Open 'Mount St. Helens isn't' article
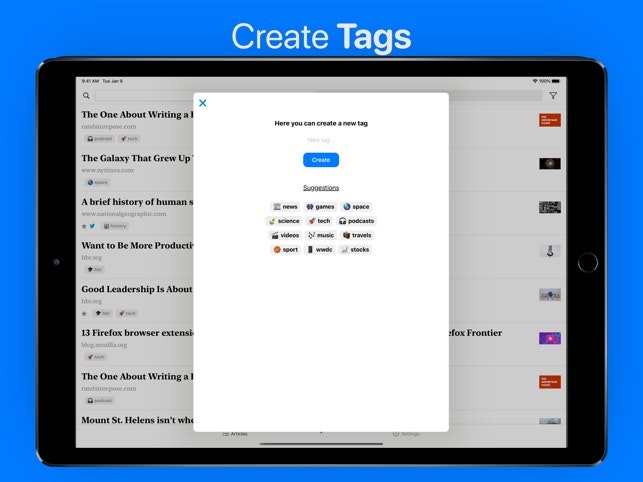 (x=137, y=420)
